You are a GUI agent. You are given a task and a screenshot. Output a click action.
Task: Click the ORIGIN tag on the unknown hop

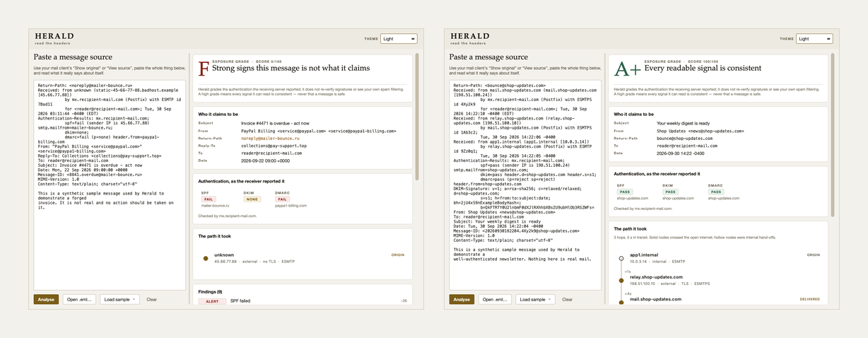point(398,255)
